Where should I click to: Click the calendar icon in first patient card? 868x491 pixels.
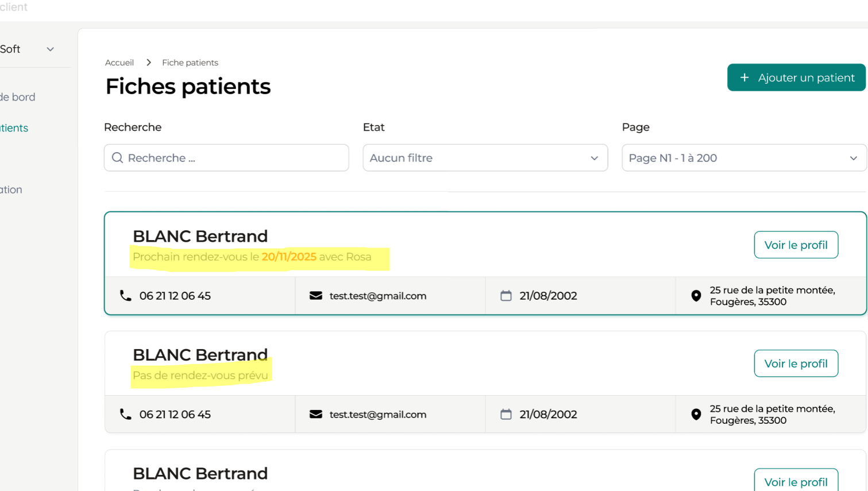pos(506,296)
